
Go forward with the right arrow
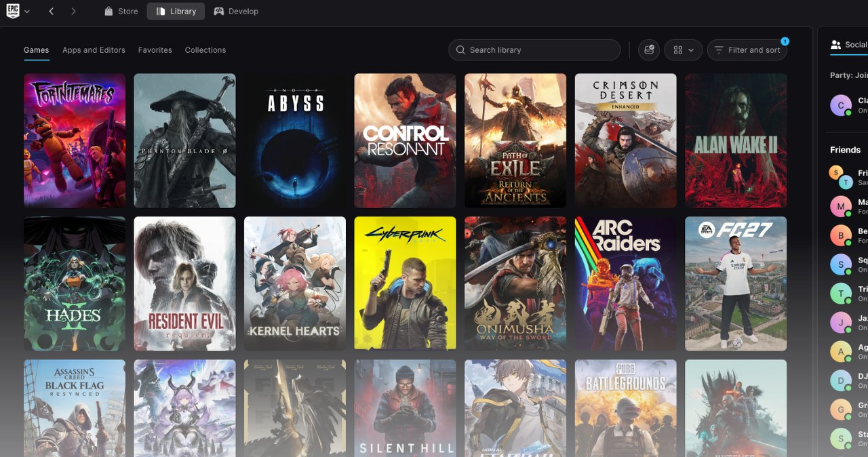coord(73,12)
